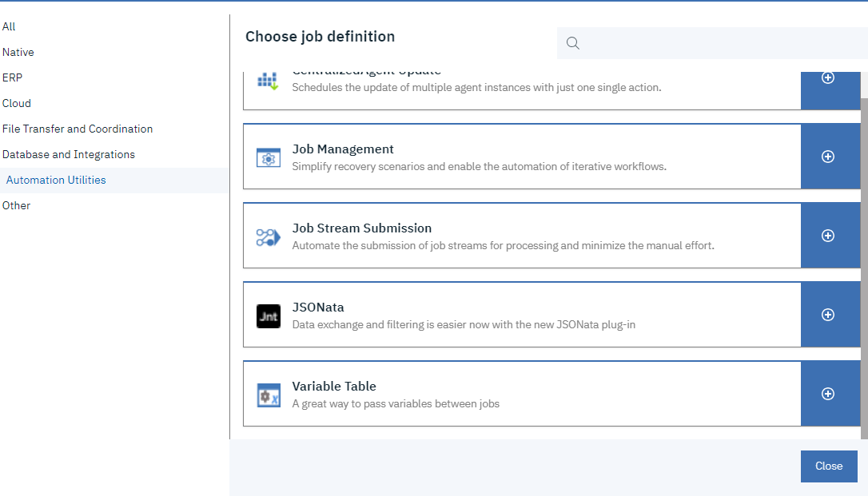This screenshot has height=504, width=868.
Task: Add the Centralized Agent Update definition
Action: [829, 79]
